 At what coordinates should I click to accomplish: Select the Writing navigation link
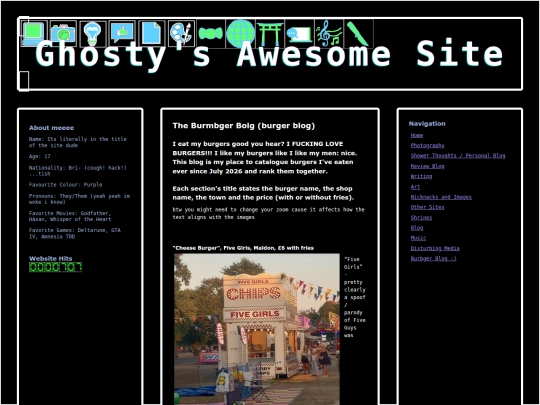tap(421, 176)
